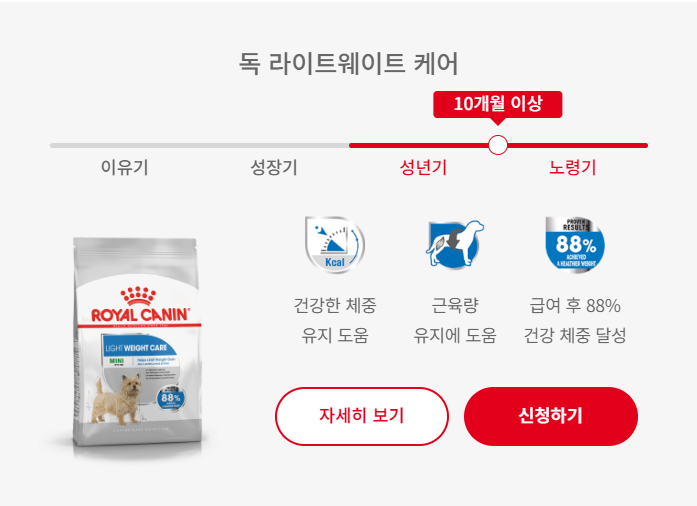This screenshot has width=697, height=506.
Task: Click the muscle mass dog icon
Action: coord(455,244)
